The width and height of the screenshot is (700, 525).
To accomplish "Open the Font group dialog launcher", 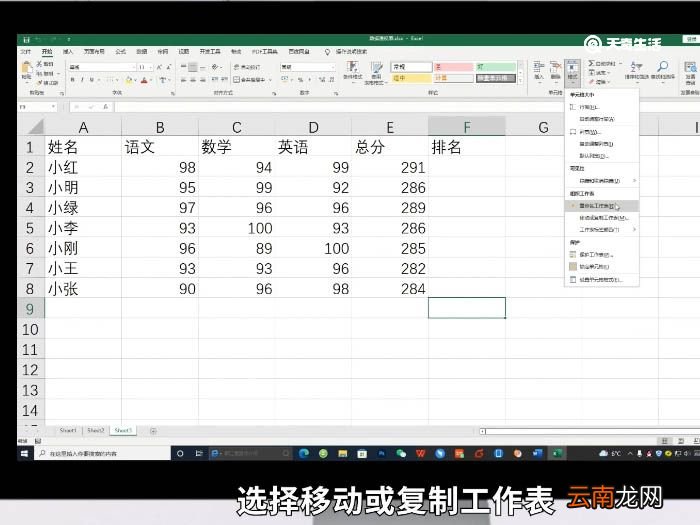I will 173,94.
